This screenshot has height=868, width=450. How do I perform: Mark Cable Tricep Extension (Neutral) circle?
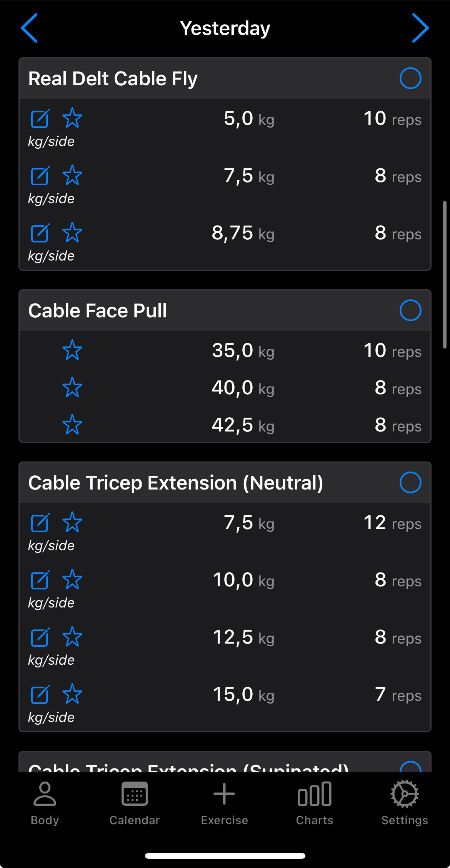[410, 483]
